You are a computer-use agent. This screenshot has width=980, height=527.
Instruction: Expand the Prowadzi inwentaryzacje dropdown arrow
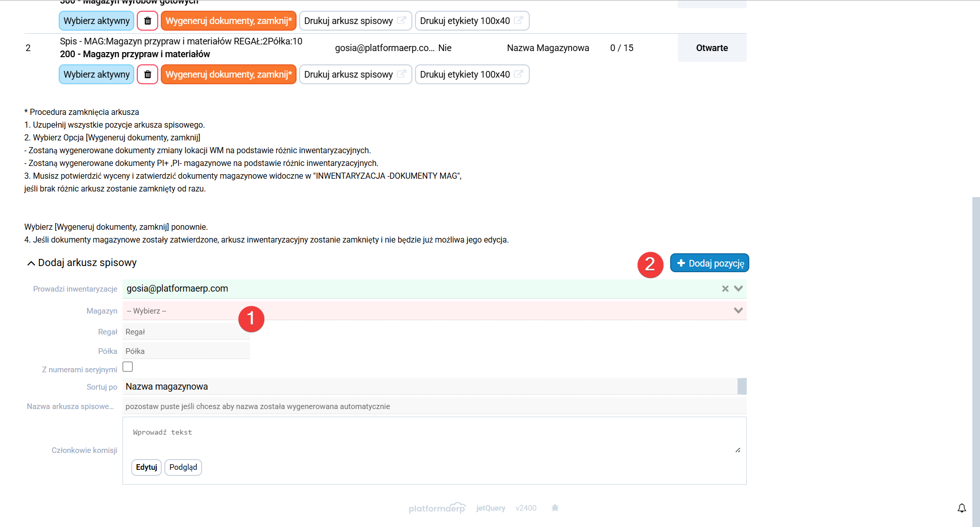738,289
